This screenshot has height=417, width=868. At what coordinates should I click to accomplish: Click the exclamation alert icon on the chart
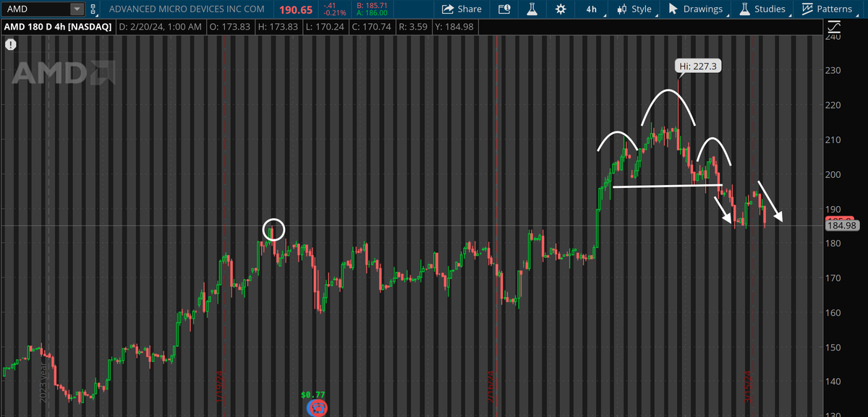pos(11,44)
